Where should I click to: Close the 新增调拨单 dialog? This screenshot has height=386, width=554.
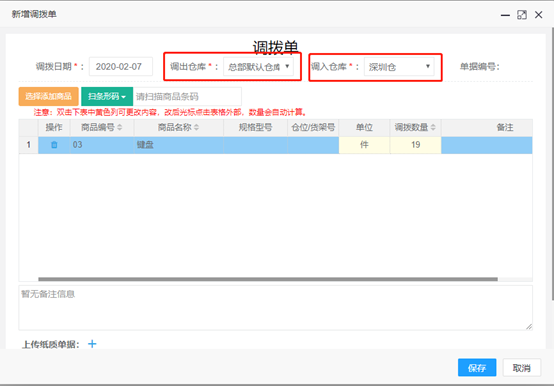[x=538, y=15]
